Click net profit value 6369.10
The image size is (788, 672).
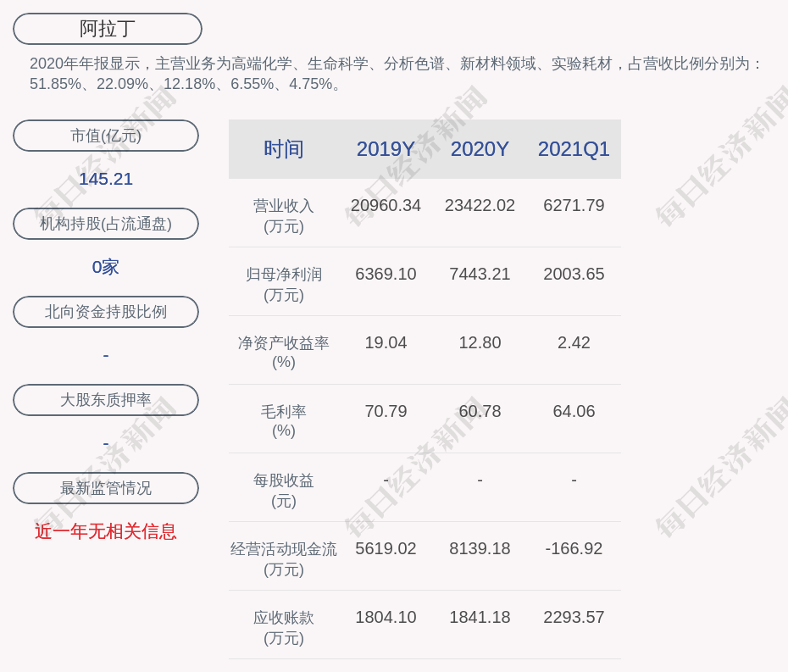point(386,274)
